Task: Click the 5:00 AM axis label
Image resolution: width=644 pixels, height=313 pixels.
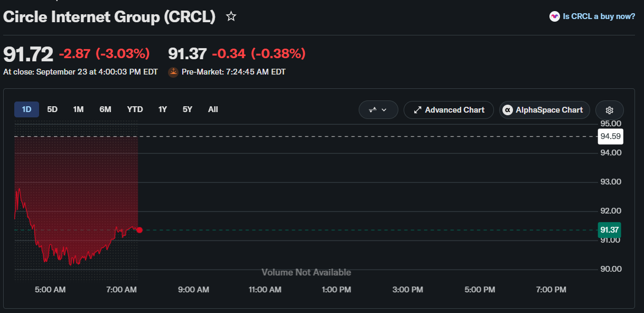Action: [x=50, y=290]
